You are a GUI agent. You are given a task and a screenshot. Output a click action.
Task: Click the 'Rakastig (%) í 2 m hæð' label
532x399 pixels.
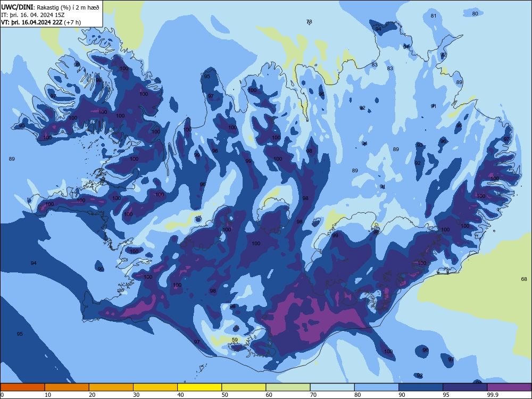[x=68, y=7]
